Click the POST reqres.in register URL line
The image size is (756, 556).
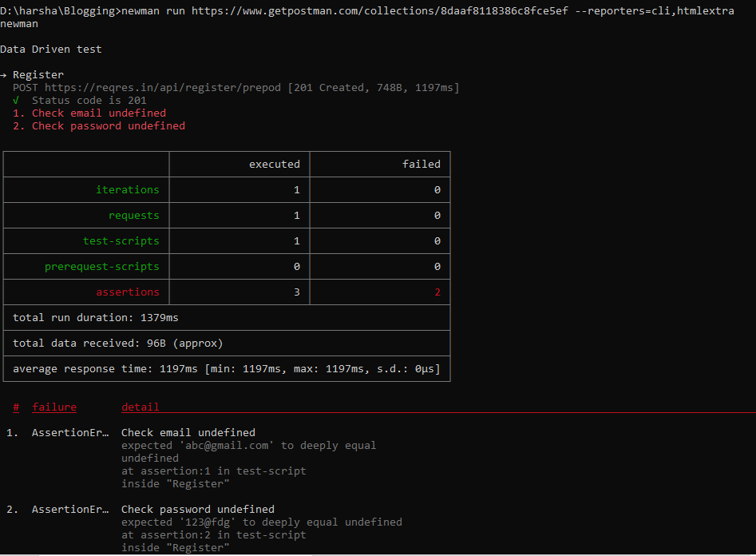pyautogui.click(x=236, y=87)
